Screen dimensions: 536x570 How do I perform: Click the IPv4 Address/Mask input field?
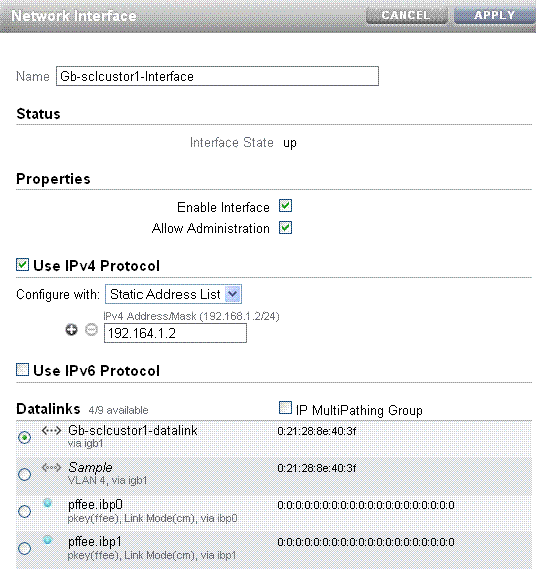click(175, 333)
